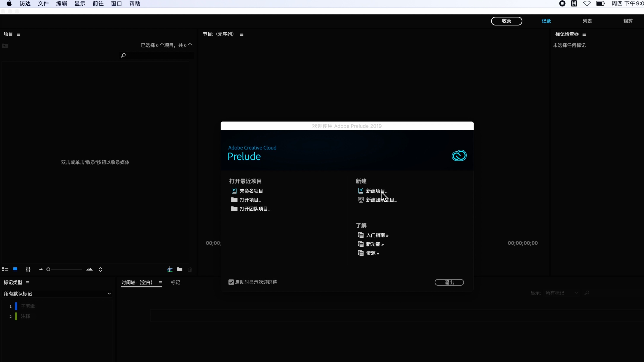
Task: Select the 子剪辑 marker type row
Action: tap(57, 306)
